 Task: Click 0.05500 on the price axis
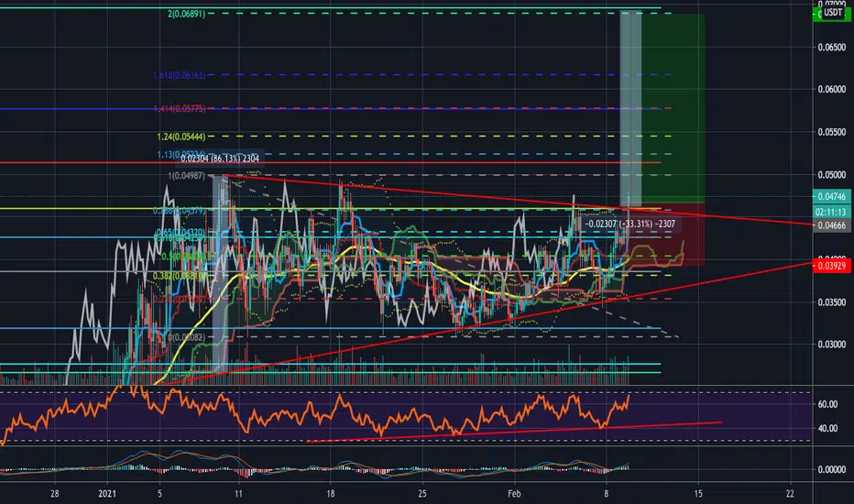tap(832, 132)
